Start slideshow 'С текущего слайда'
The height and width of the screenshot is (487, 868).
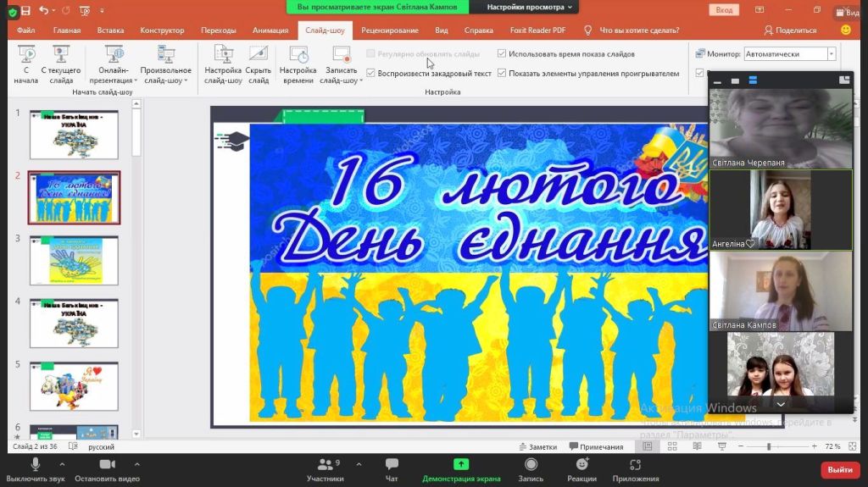61,56
